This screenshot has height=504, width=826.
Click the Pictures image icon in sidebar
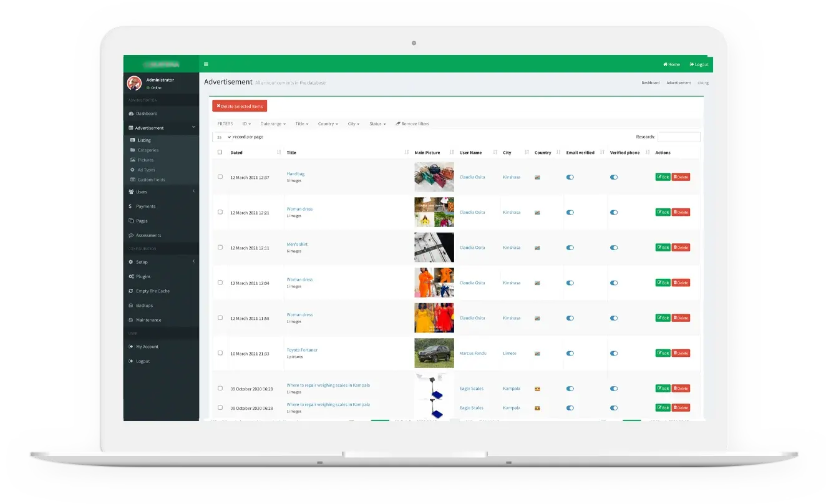tap(132, 160)
